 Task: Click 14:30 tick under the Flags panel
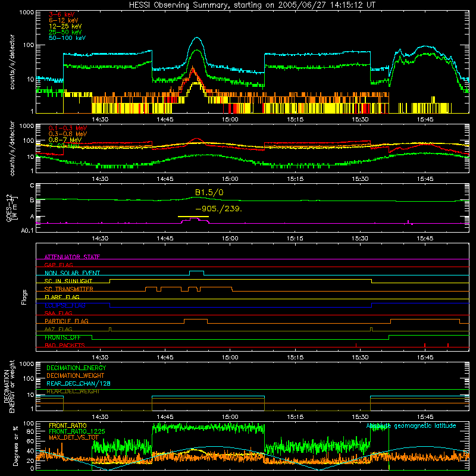100,358
